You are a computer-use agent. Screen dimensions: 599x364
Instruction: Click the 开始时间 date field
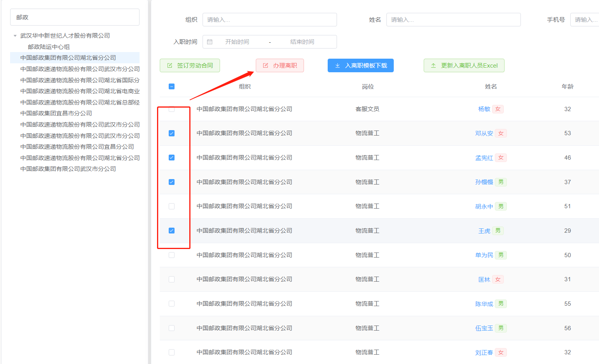[237, 42]
